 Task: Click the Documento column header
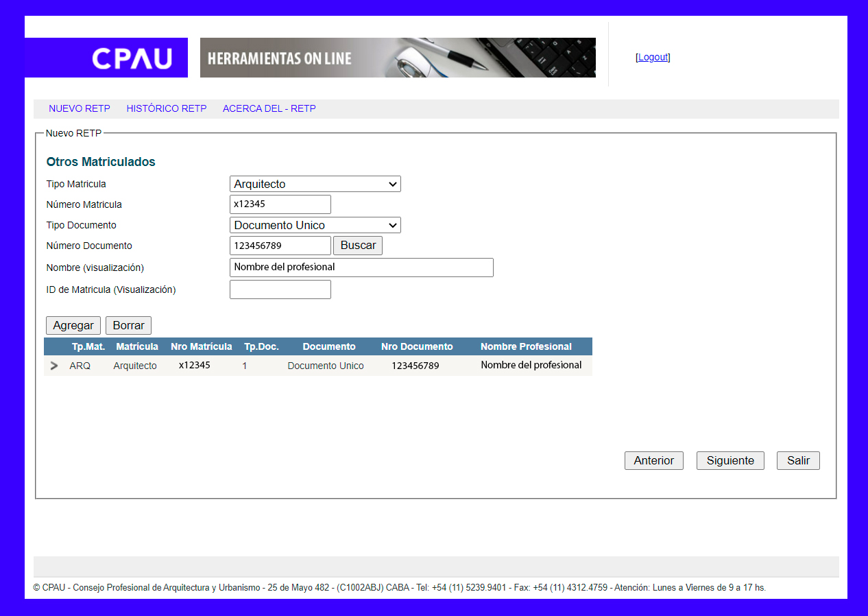(329, 346)
